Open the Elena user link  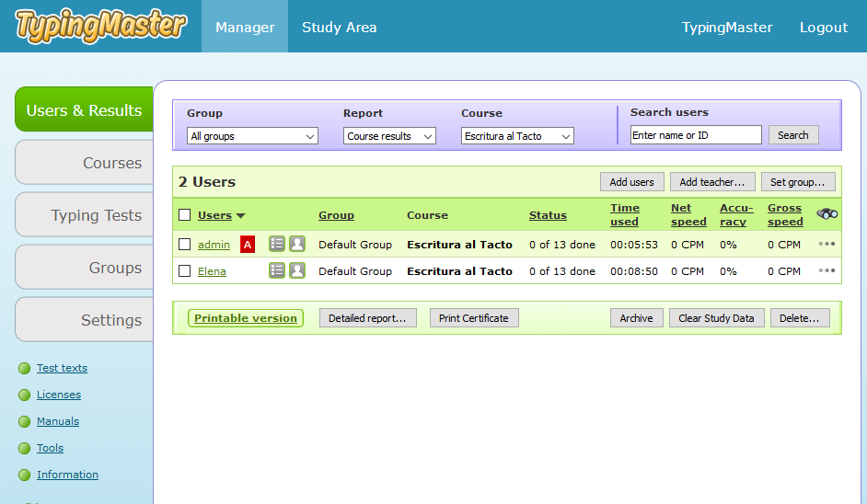[212, 270]
